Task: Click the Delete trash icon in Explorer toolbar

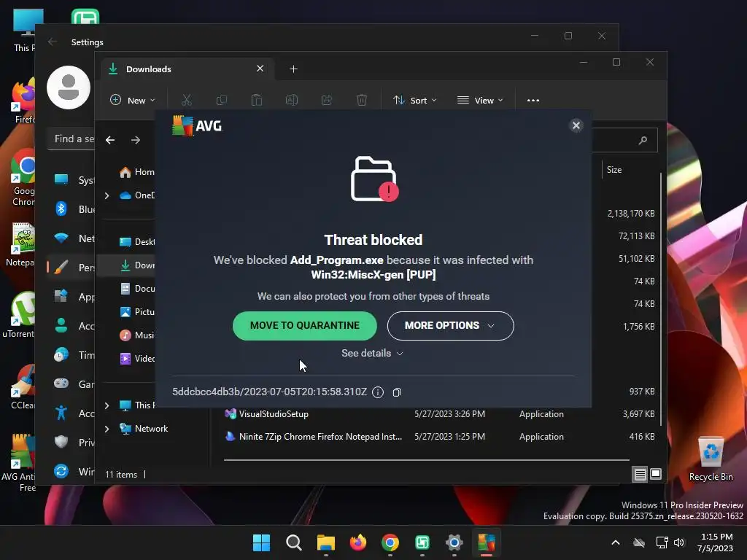Action: point(362,101)
